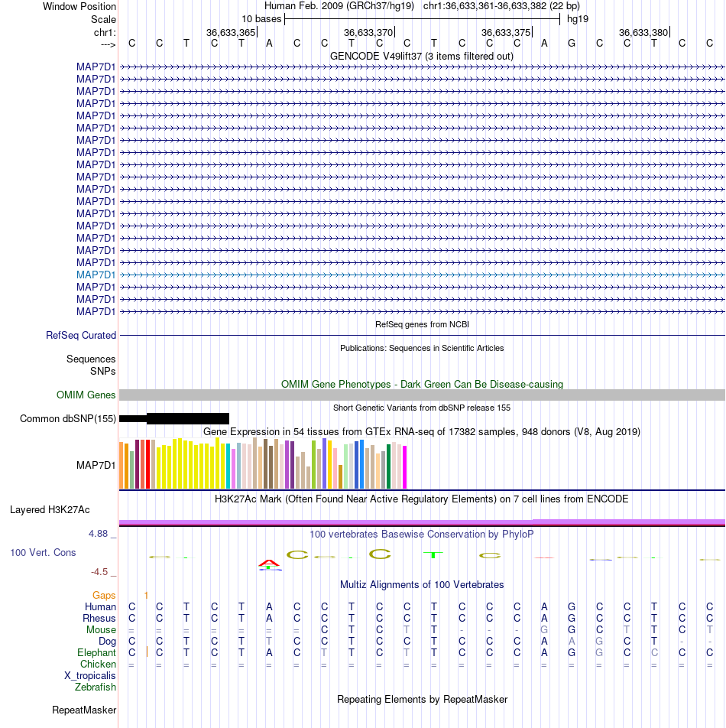Click the 4.88 PhyloP upper limit value
The width and height of the screenshot is (726, 728).
pyautogui.click(x=99, y=534)
